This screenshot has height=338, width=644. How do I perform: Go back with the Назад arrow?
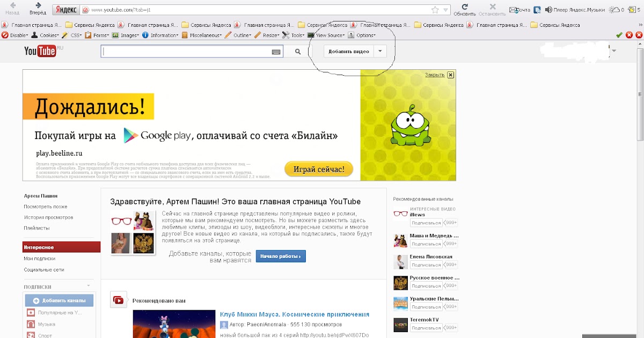(12, 8)
